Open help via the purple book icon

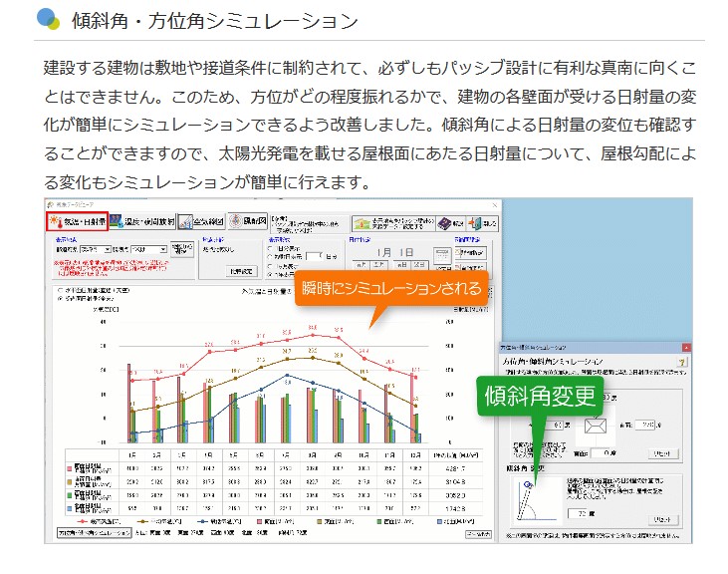451,223
